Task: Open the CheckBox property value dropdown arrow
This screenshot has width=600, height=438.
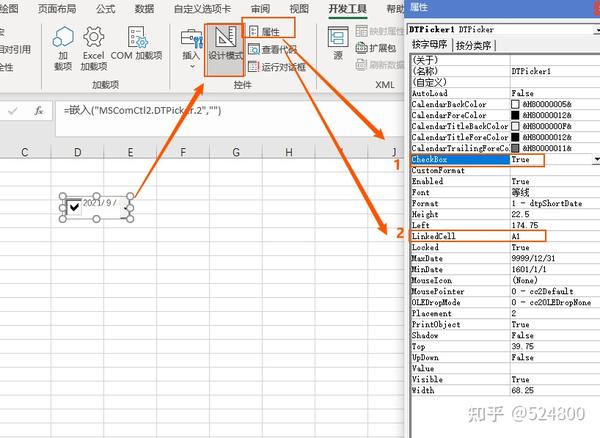Action: coord(597,159)
